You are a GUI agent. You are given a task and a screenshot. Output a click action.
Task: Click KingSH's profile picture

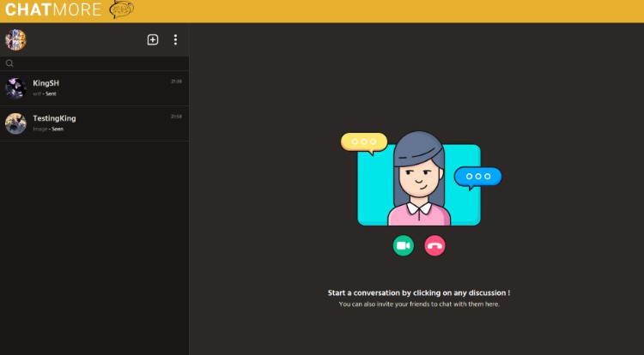tap(15, 88)
